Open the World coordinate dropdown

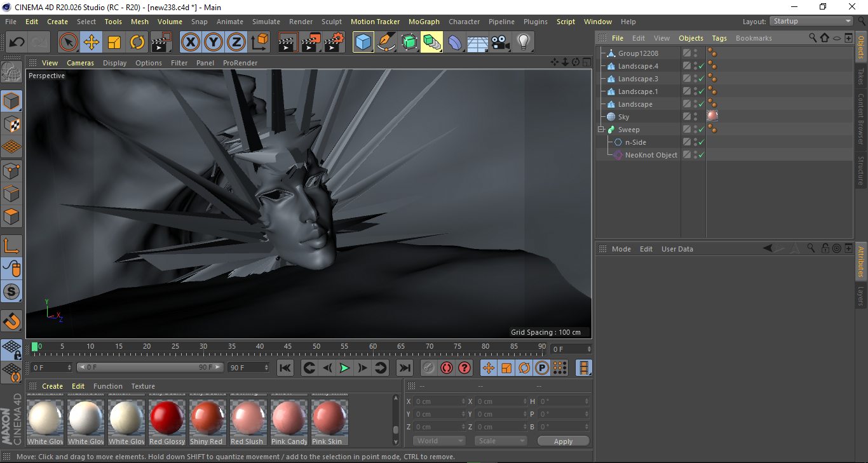[440, 441]
